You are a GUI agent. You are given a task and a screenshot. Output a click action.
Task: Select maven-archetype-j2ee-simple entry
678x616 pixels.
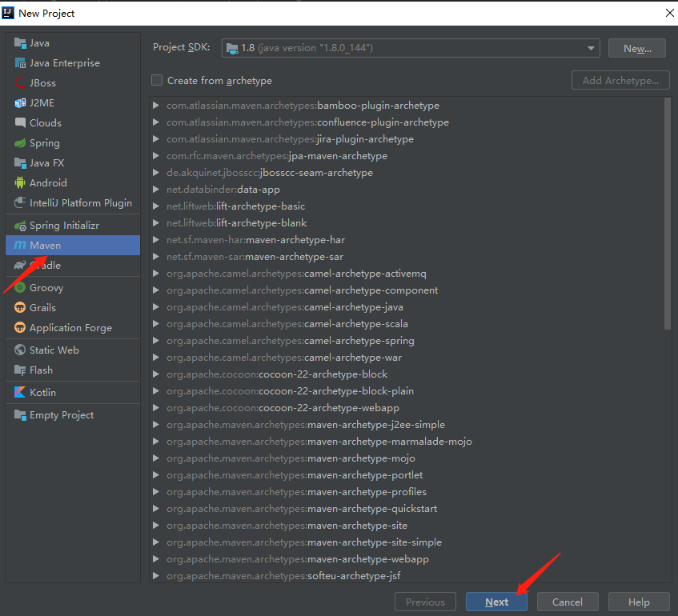(x=306, y=425)
